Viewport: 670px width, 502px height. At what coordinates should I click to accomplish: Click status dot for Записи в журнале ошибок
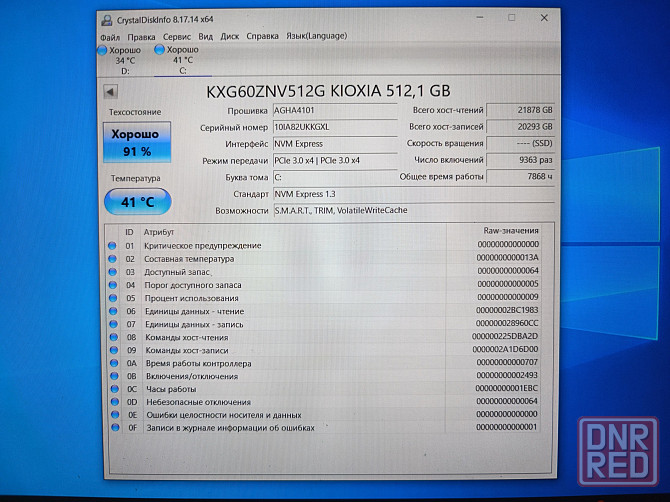115,427
